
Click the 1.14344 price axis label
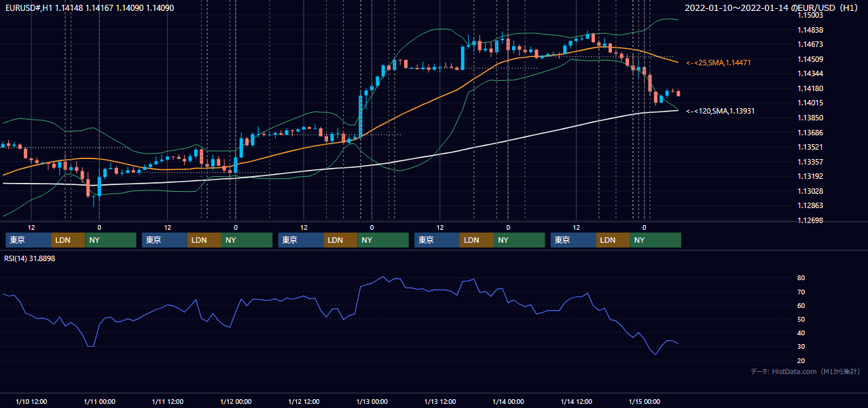point(810,73)
